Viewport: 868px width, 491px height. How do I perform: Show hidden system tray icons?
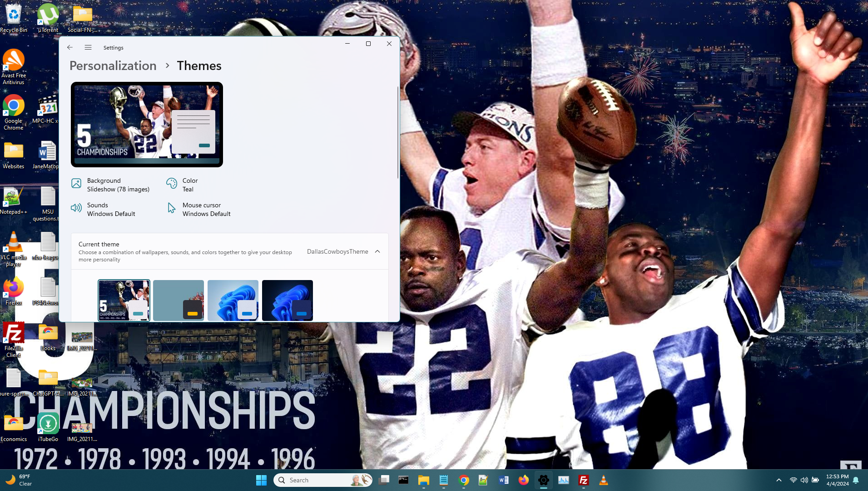(x=779, y=480)
